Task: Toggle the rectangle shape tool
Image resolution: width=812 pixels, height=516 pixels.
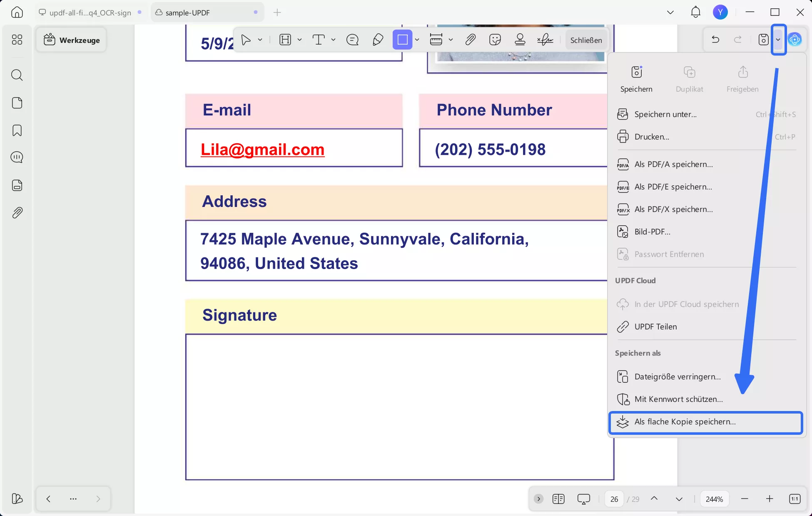Action: 402,40
